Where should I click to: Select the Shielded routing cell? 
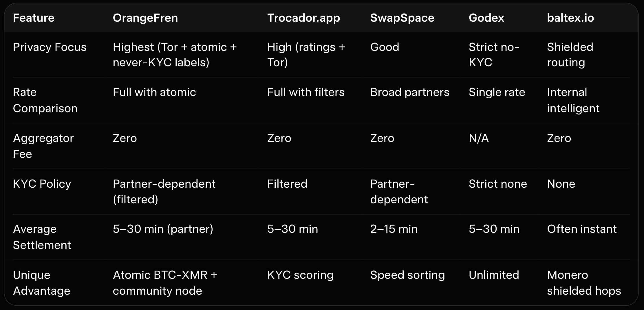(570, 55)
